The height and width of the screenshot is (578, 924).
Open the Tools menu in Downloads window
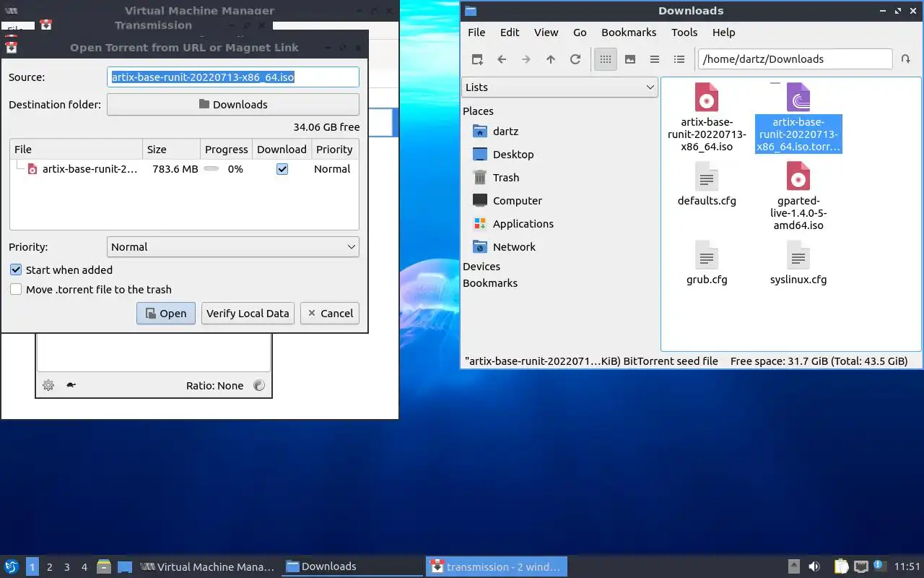pyautogui.click(x=684, y=32)
